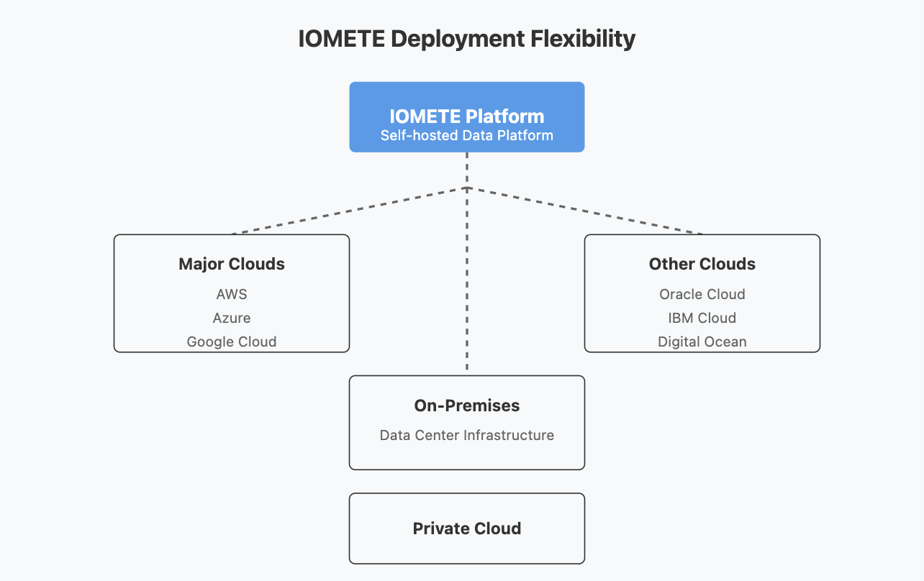924x581 pixels.
Task: Select 'Data Center Infrastructure' text
Action: click(466, 435)
